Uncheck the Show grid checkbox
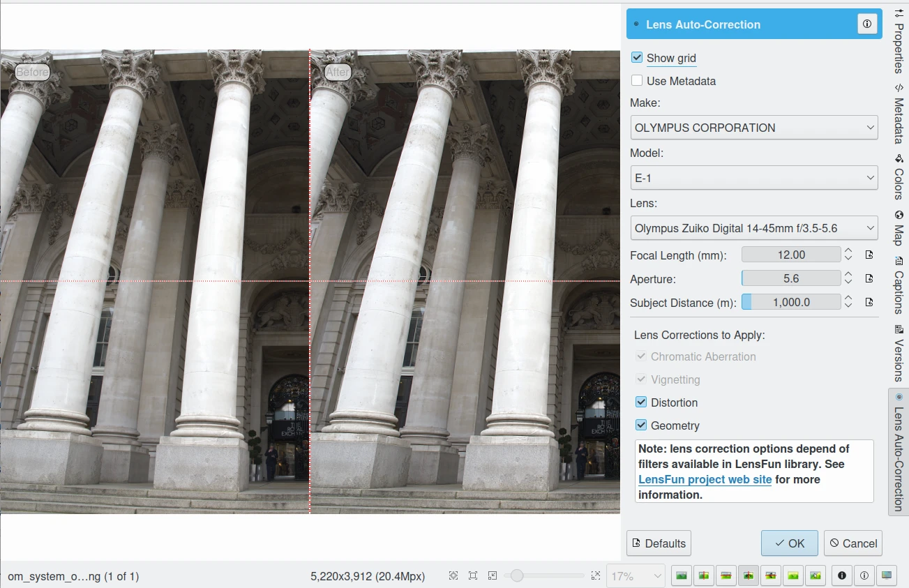The height and width of the screenshot is (588, 909). coord(637,58)
